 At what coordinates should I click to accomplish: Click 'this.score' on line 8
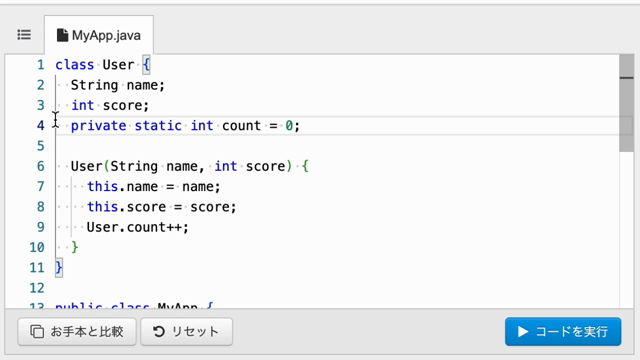point(127,207)
